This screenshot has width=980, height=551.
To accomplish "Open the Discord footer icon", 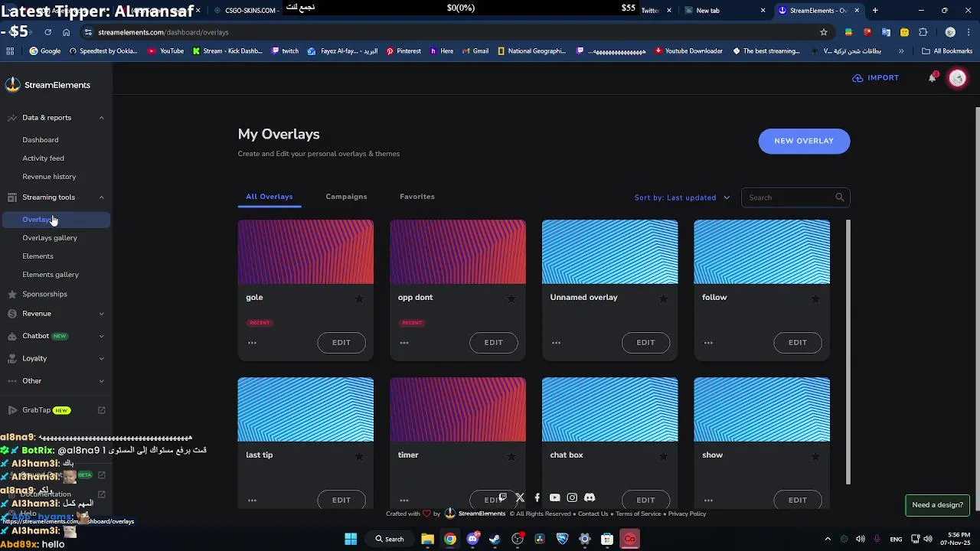I will 590,497.
